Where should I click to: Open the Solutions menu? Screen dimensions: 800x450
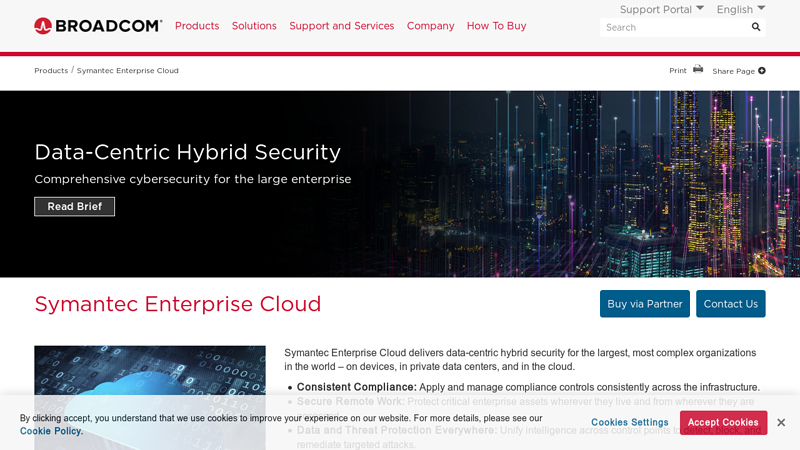point(254,26)
